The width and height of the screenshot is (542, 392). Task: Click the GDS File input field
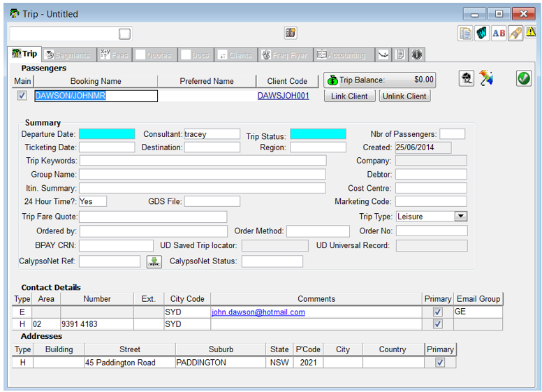click(212, 201)
